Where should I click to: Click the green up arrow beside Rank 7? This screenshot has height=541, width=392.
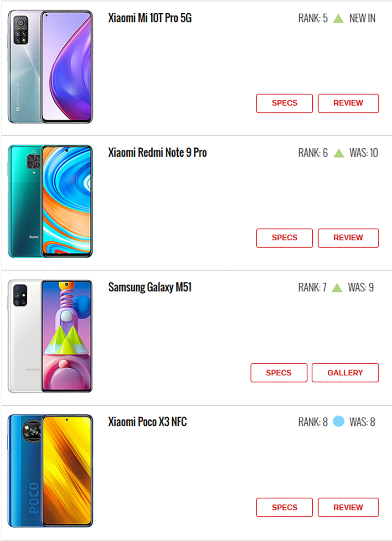[337, 287]
